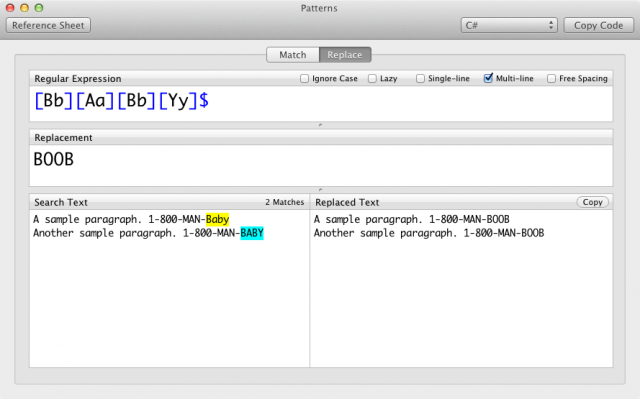Image resolution: width=640 pixels, height=399 pixels.
Task: Check the Single-line option
Action: pos(420,78)
